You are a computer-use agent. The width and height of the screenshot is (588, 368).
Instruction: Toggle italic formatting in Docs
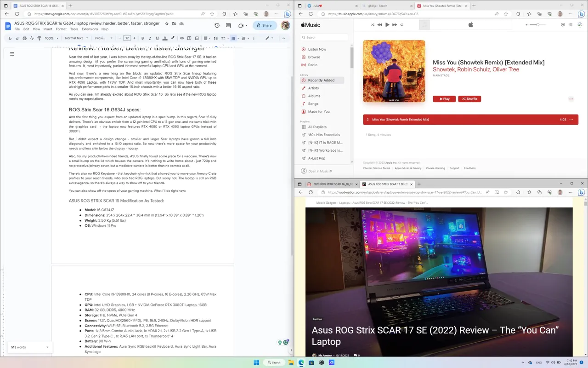pos(150,38)
